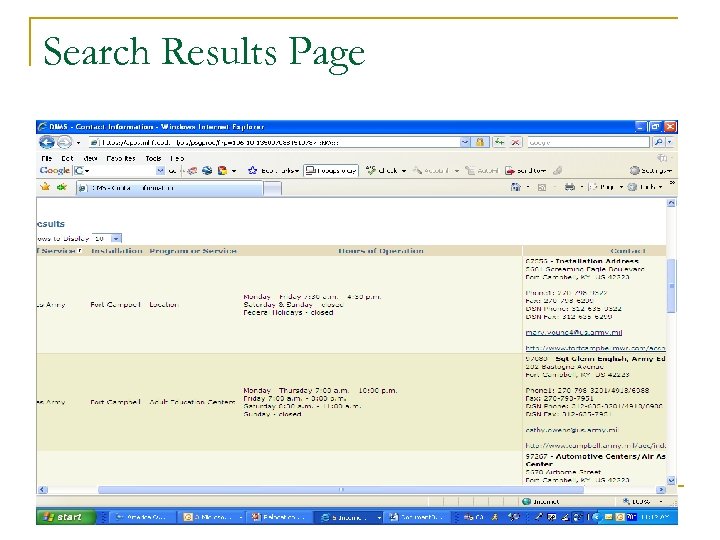The height and width of the screenshot is (540, 720).
Task: Click the yellow Favorites Center star
Action: [45, 187]
